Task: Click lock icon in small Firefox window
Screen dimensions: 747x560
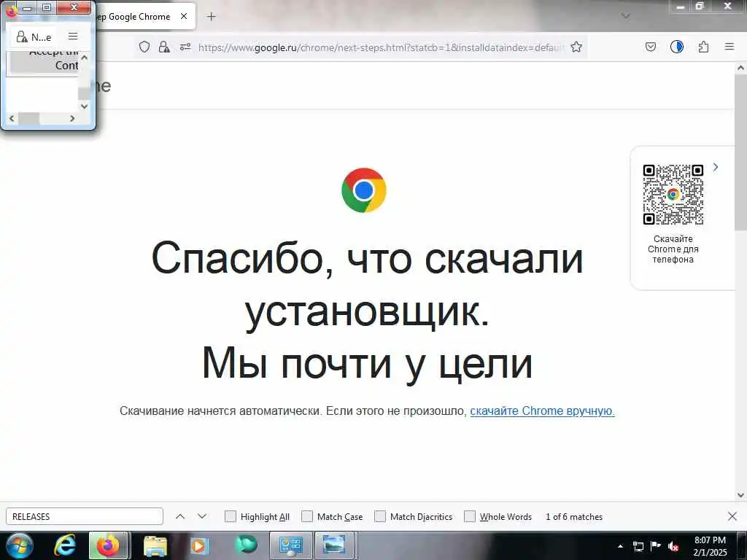Action: 21,36
